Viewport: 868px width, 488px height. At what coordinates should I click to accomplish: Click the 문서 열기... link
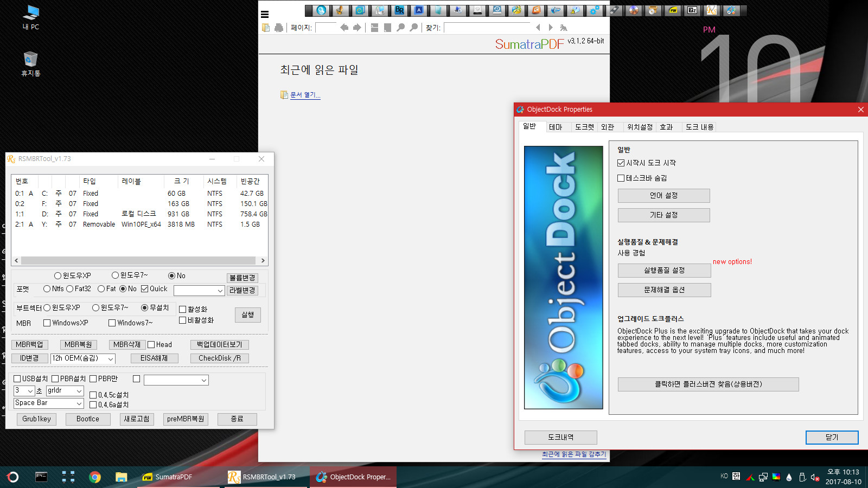(x=305, y=95)
